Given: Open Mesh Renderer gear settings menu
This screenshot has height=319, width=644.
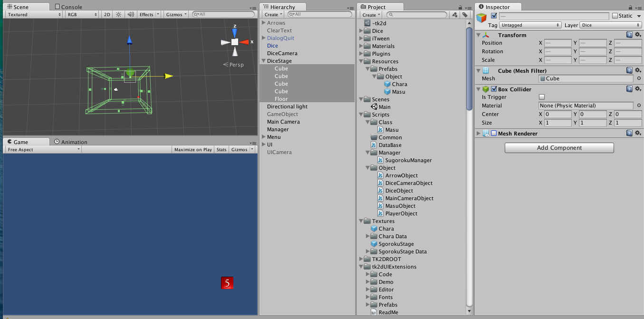Looking at the screenshot, I should (x=638, y=133).
